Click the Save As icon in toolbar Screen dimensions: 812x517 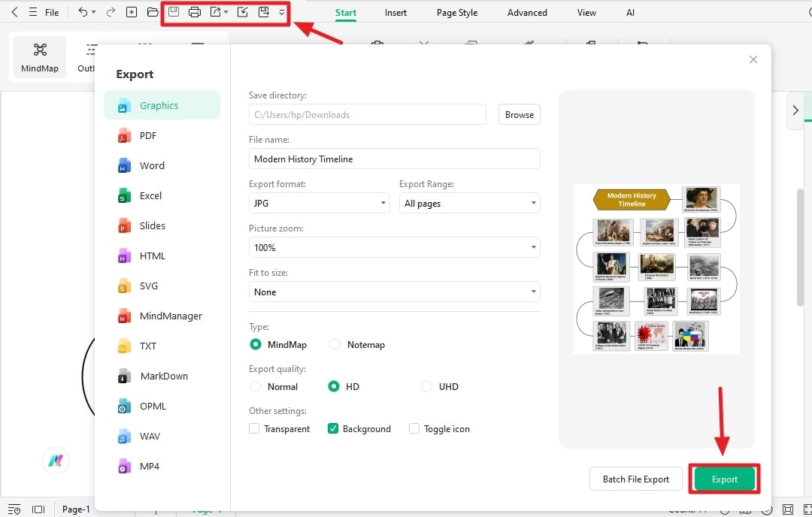264,12
